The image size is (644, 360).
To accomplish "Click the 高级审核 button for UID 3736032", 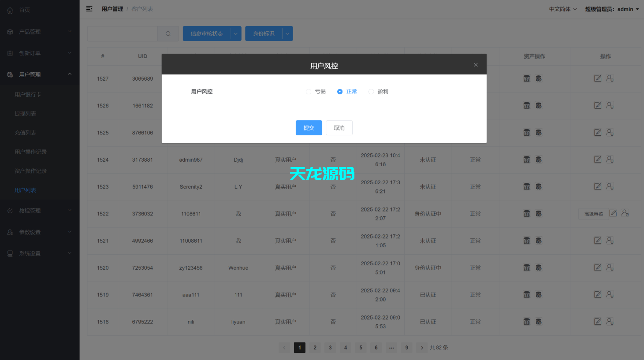I will point(593,213).
